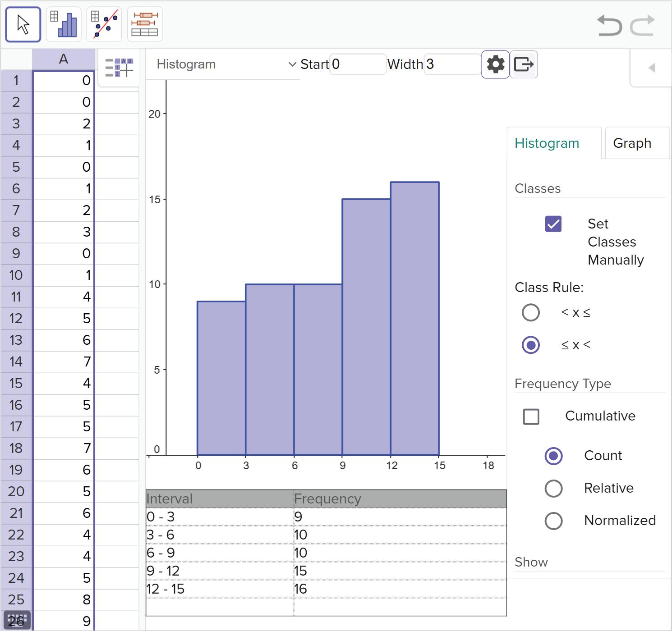Open Multiple Variable Analysis boxplot tool
This screenshot has height=631, width=672.
145,24
